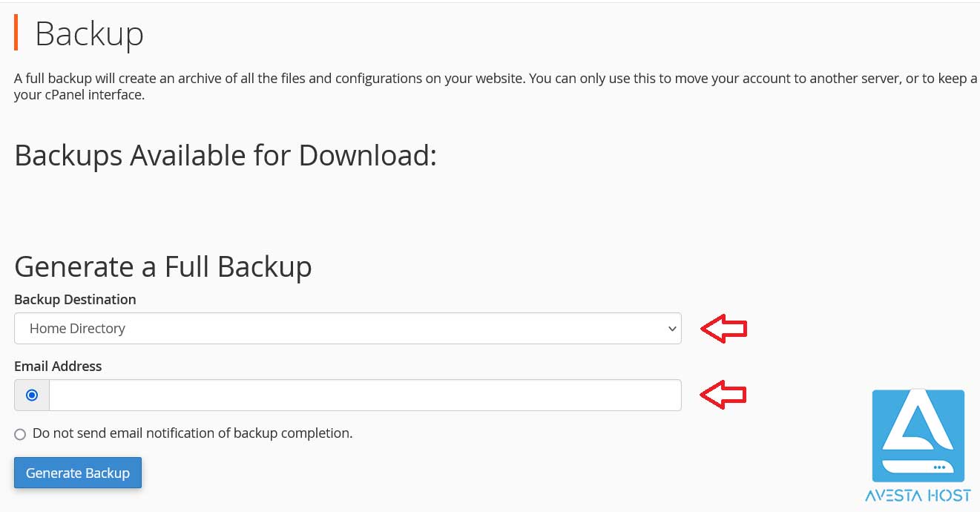This screenshot has width=980, height=512.
Task: Click 'Backups Available for Download:' heading
Action: 226,156
